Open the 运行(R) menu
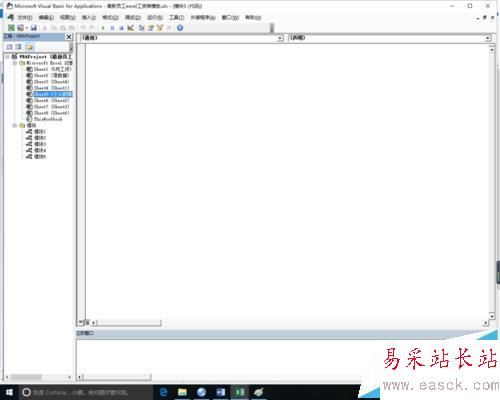 coord(155,17)
